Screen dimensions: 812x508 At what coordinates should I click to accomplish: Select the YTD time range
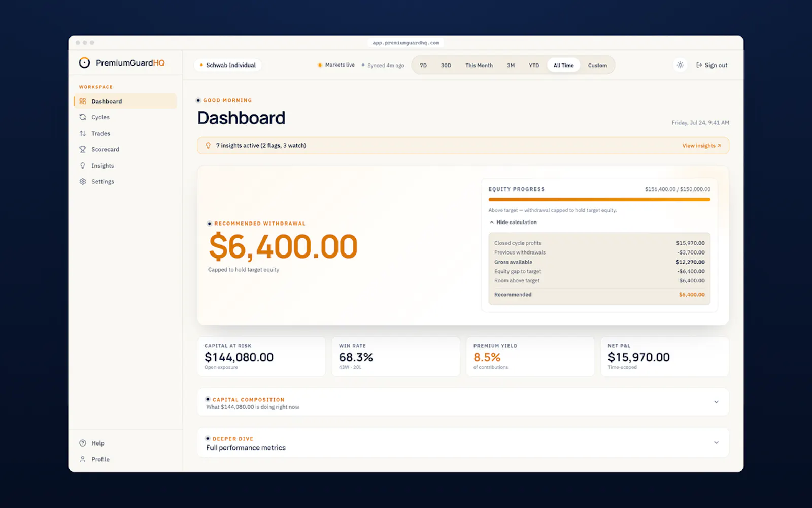(534, 65)
